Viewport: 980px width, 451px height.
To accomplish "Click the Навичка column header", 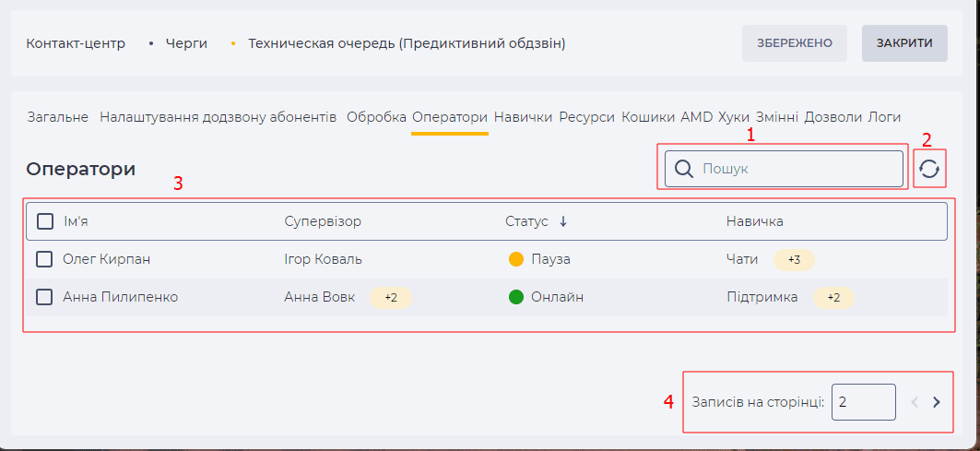I will [x=755, y=221].
